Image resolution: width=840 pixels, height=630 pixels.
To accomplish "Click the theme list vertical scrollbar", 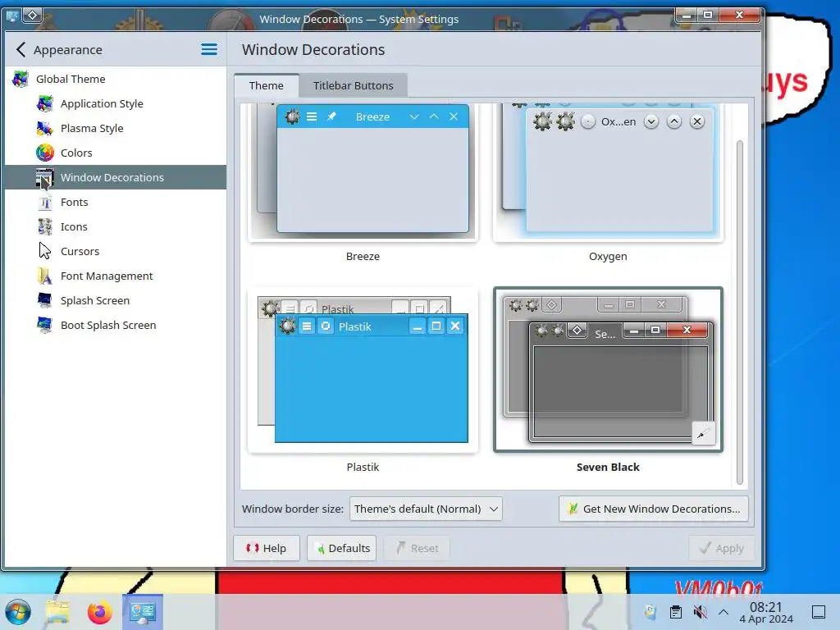I will pyautogui.click(x=740, y=313).
